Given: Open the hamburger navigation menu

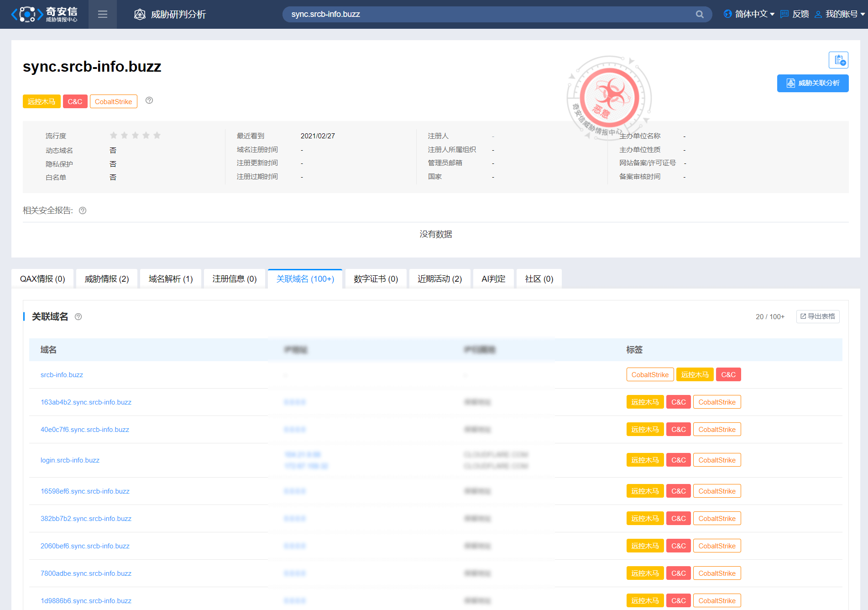Looking at the screenshot, I should (x=103, y=14).
